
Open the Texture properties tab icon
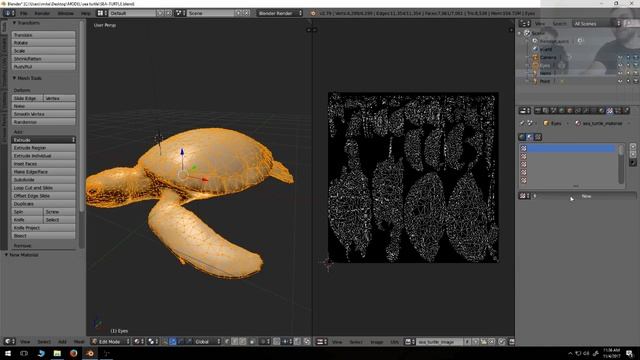(x=610, y=111)
